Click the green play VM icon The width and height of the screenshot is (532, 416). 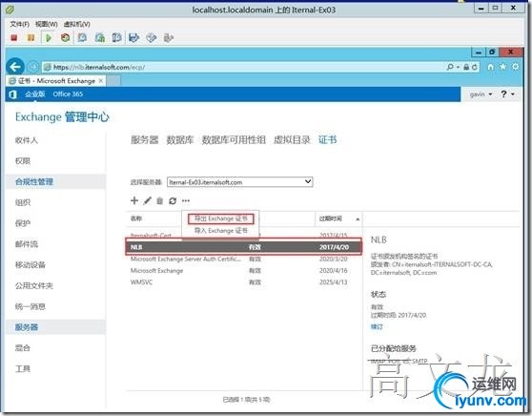[49, 38]
